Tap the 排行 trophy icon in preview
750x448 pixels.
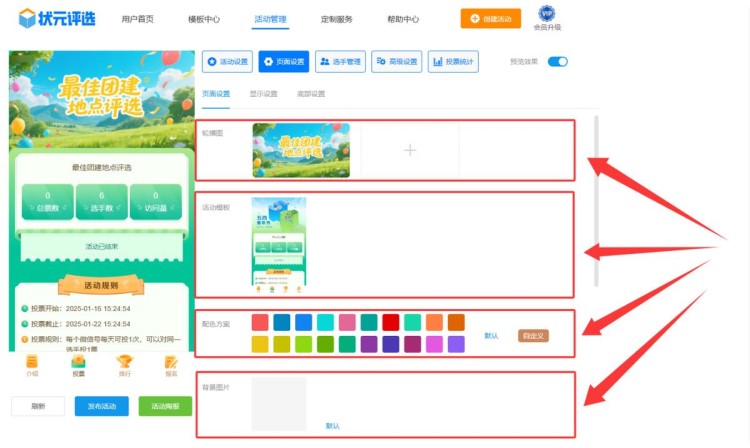[124, 365]
